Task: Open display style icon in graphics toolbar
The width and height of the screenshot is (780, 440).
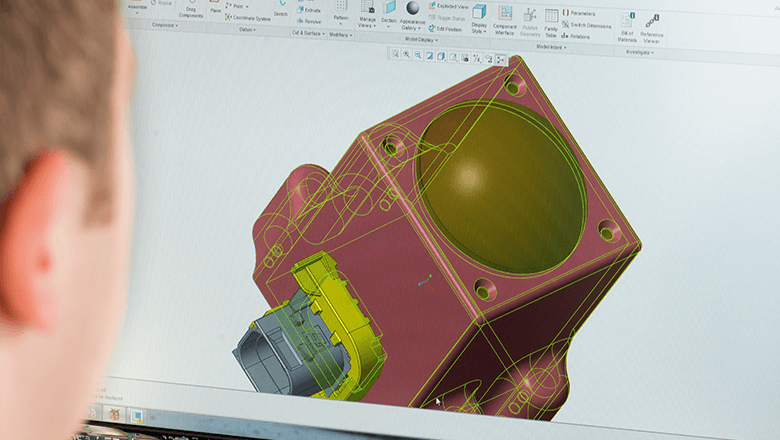Action: click(441, 56)
